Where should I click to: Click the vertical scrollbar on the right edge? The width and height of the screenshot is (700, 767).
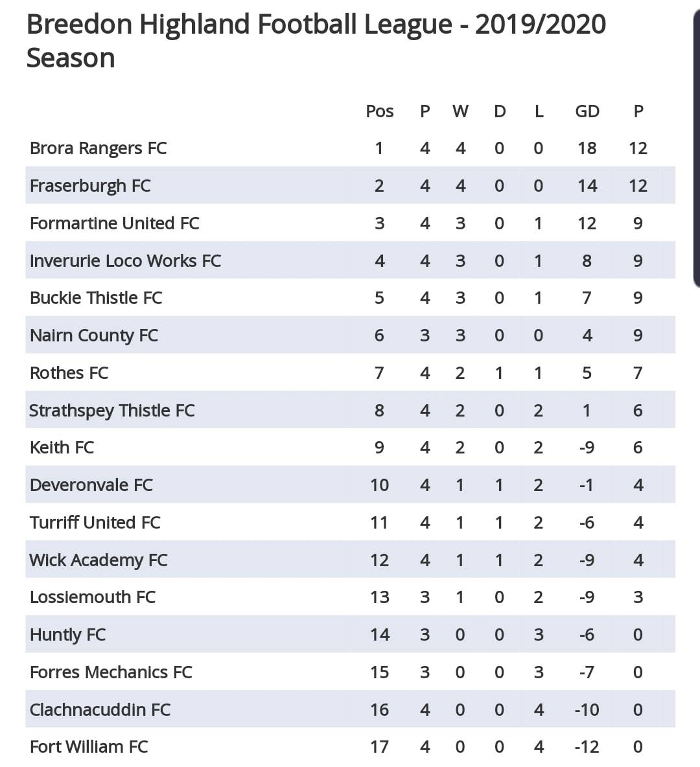[697, 148]
